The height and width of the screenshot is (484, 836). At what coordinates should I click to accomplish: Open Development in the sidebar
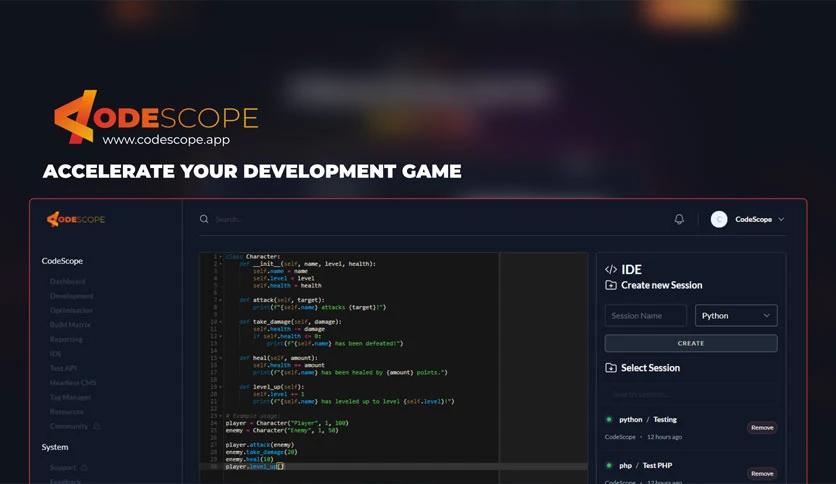click(x=71, y=295)
